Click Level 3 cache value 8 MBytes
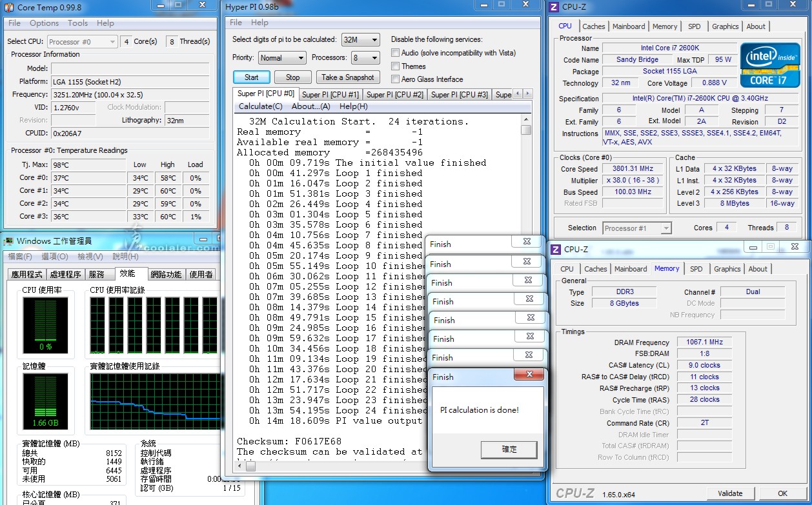 coord(735,203)
